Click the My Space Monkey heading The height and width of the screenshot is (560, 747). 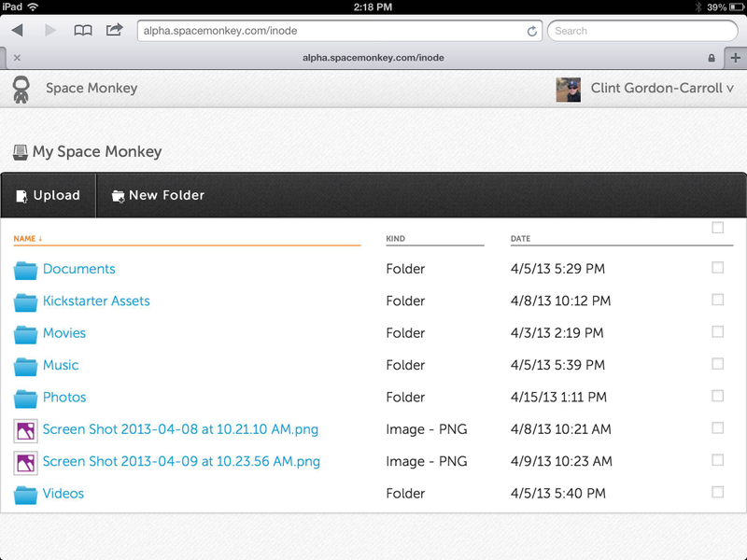pos(97,151)
